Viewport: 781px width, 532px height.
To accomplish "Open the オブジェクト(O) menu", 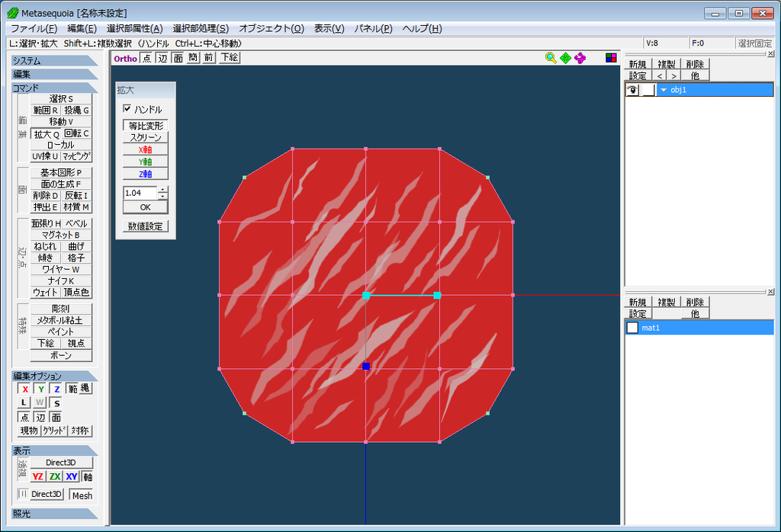I will [x=272, y=28].
